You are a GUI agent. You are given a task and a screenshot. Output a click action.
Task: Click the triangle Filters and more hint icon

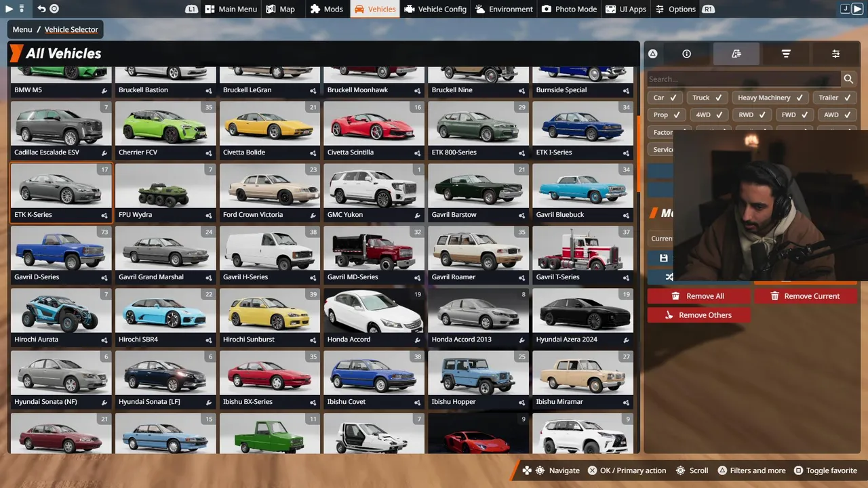coord(722,470)
